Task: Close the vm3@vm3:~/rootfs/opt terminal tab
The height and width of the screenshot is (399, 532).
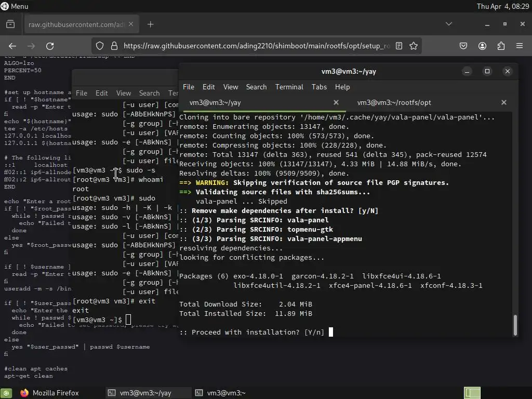Action: coord(504,102)
